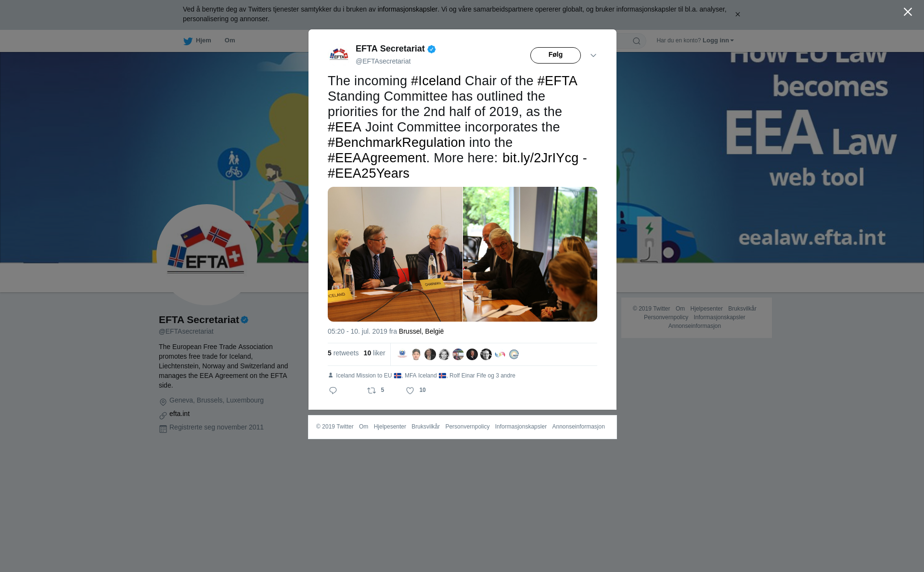924x572 pixels.
Task: Like the tweet with the heart icon
Action: pyautogui.click(x=410, y=390)
